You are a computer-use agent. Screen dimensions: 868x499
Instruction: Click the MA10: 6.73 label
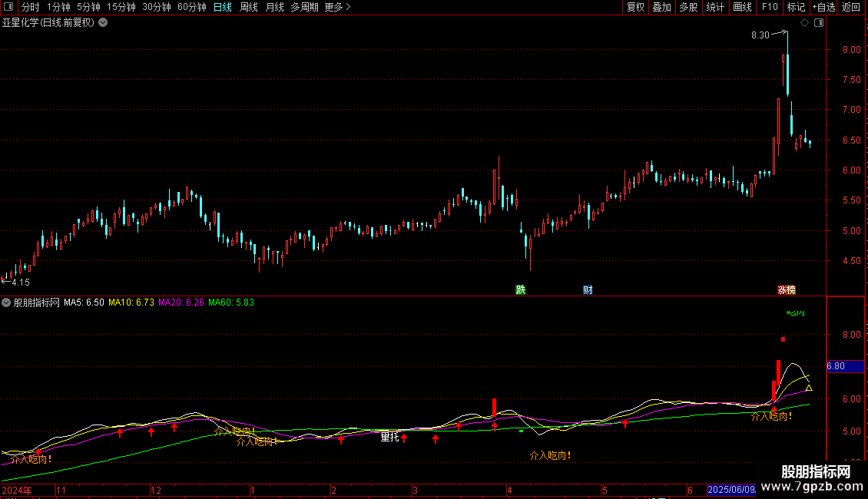tap(131, 302)
